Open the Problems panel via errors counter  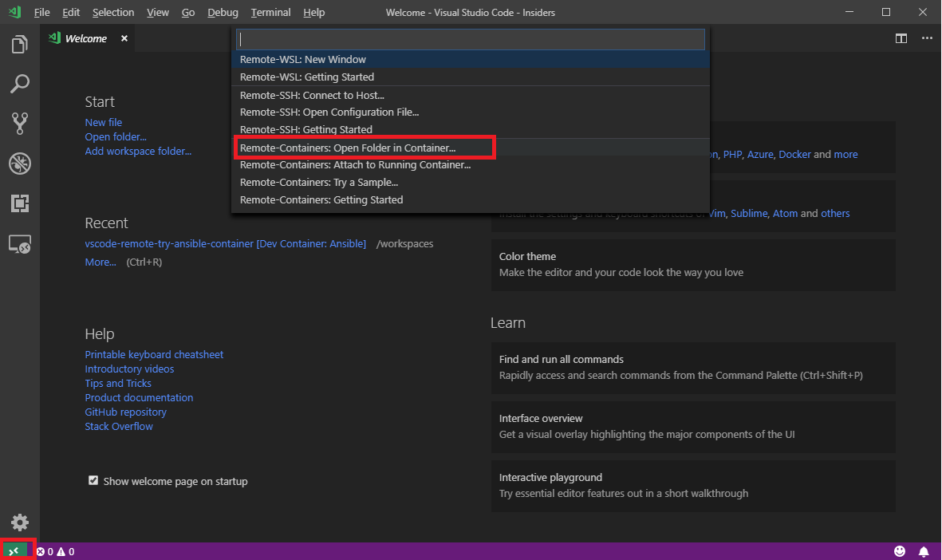click(x=49, y=551)
